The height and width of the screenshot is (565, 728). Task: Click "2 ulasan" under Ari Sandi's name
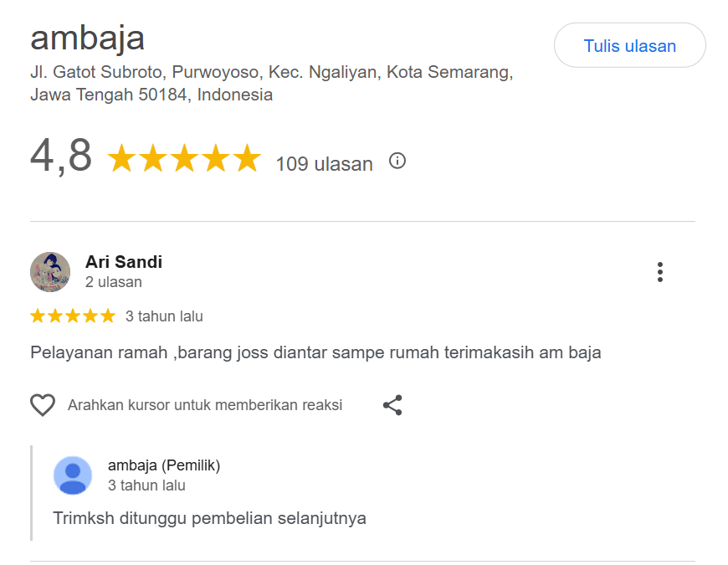coord(114,282)
